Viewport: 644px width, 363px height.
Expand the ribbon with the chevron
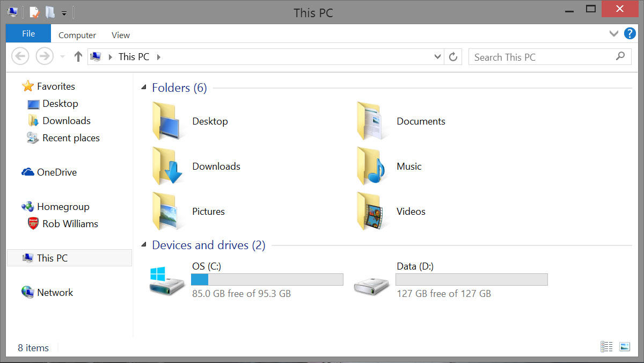(614, 34)
